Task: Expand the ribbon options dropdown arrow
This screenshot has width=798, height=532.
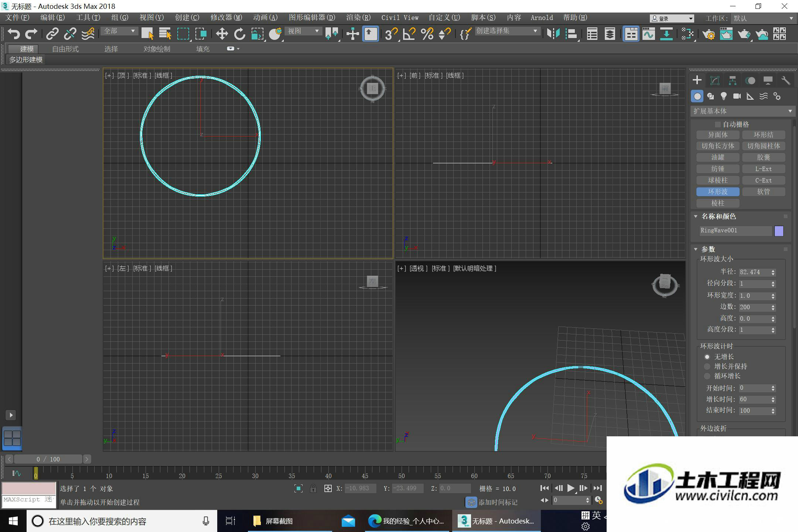Action: coord(238,49)
